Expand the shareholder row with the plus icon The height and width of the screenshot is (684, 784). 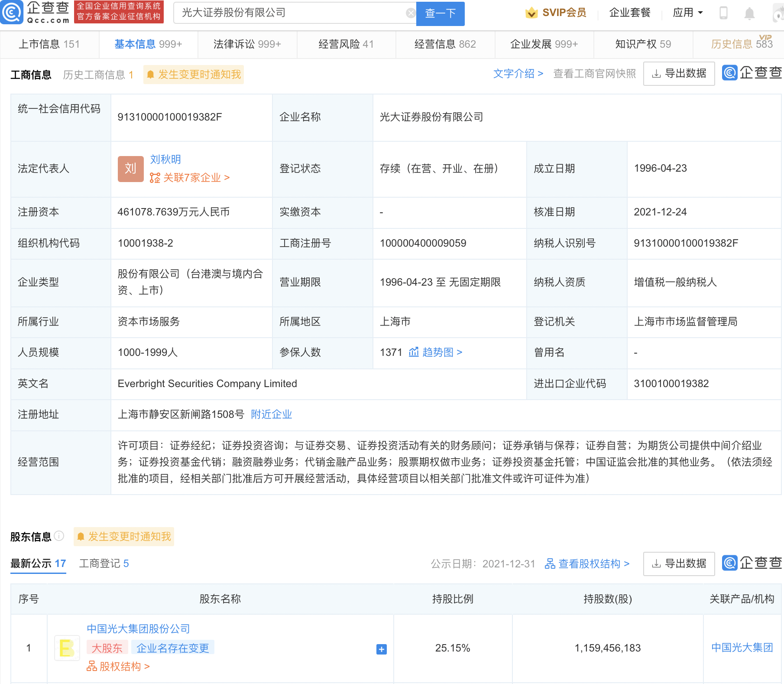(381, 649)
